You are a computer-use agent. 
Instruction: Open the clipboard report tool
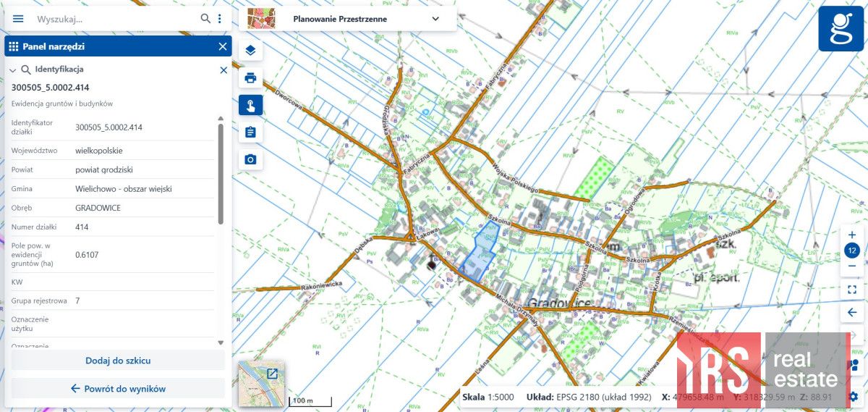[250, 132]
